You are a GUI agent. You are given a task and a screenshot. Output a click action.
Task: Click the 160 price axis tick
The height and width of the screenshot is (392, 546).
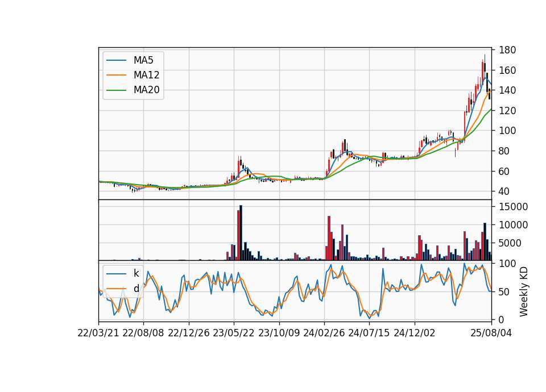coord(507,70)
